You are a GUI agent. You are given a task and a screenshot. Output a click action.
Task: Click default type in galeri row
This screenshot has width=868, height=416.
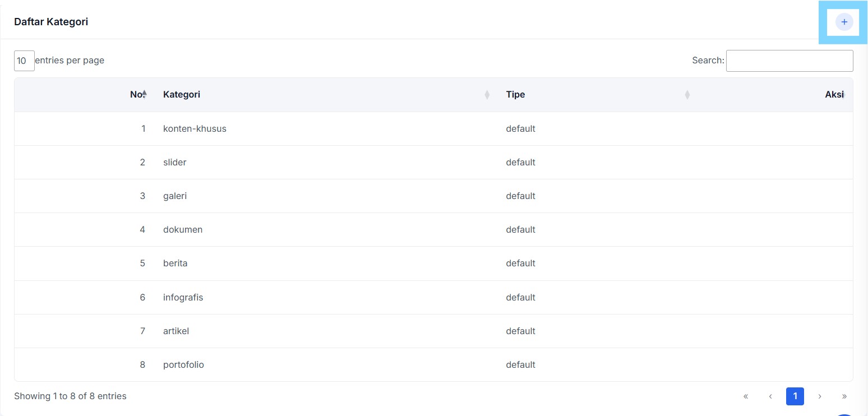(x=520, y=196)
